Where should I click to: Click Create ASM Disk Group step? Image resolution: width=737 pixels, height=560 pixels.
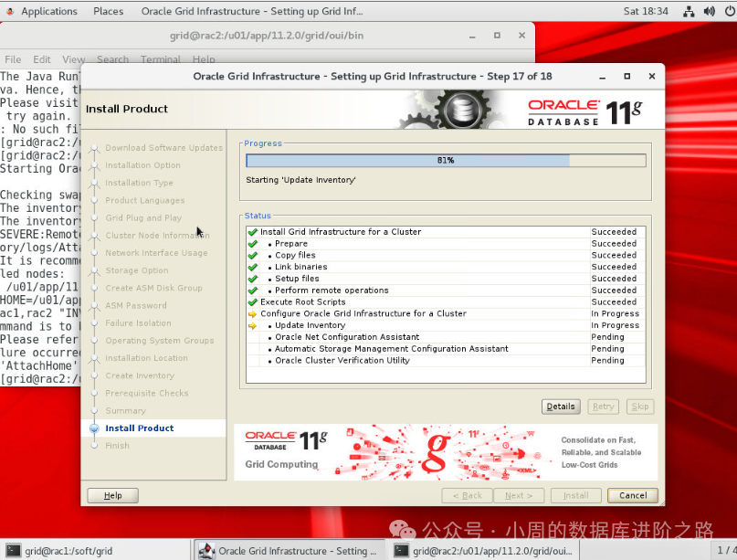click(x=153, y=288)
